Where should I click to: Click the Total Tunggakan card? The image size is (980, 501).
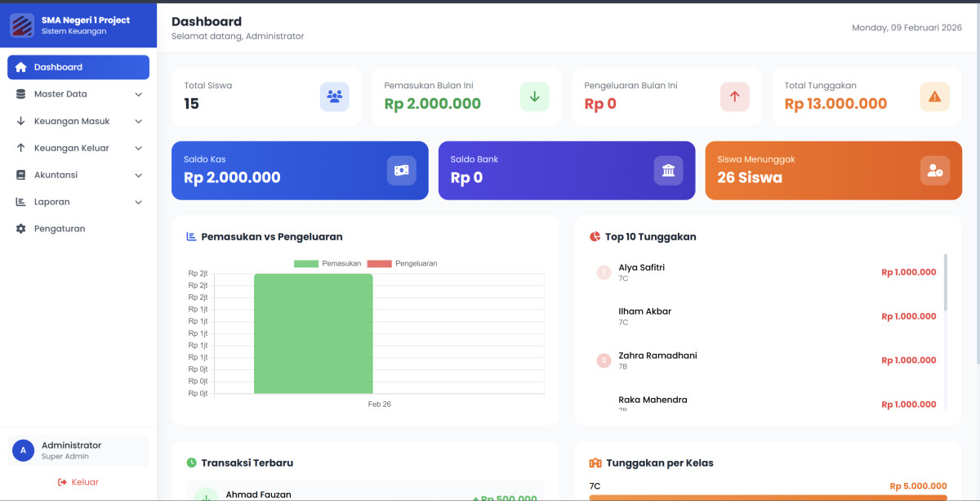coord(867,96)
